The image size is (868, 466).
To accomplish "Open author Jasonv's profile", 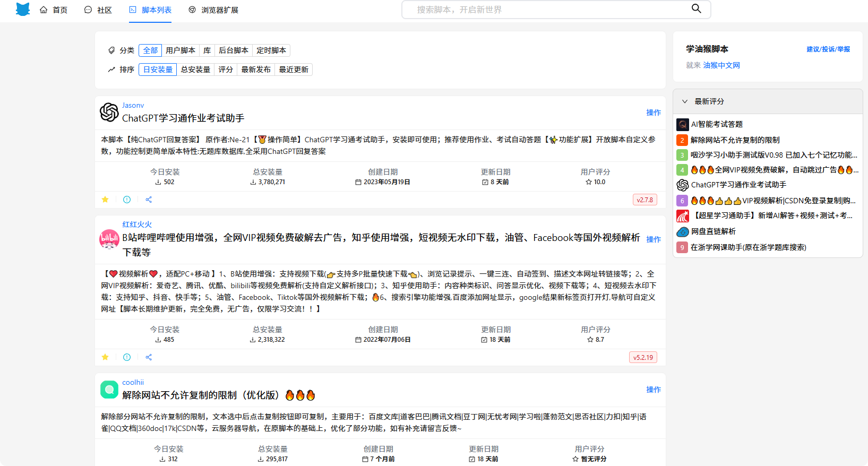I will click(x=133, y=105).
